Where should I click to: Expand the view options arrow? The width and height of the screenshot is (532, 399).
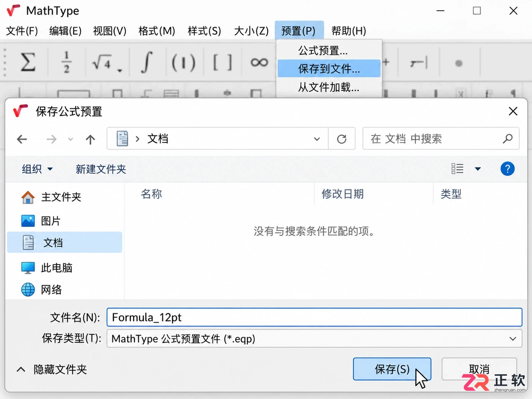[478, 169]
